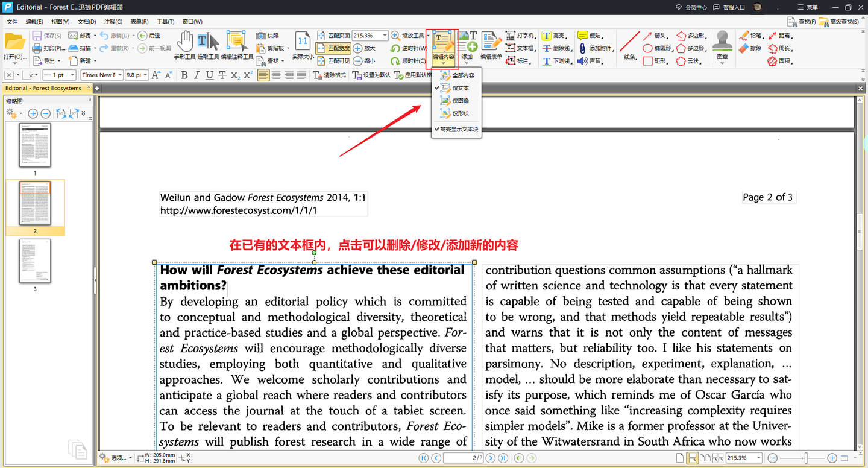Select the Callout (标注) tool
868x468 pixels.
(518, 61)
